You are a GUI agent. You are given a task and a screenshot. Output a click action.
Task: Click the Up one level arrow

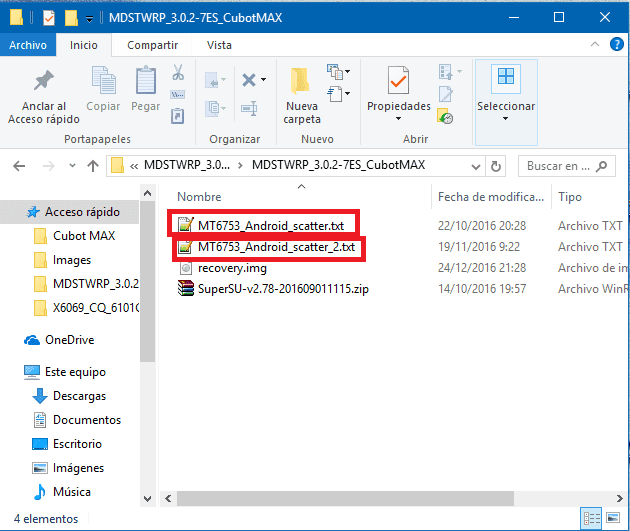[x=93, y=166]
